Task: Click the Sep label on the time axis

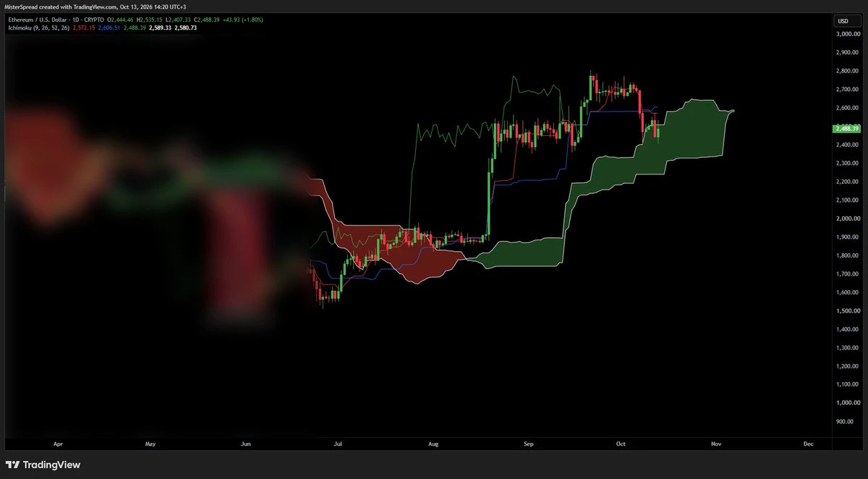Action: coord(527,443)
